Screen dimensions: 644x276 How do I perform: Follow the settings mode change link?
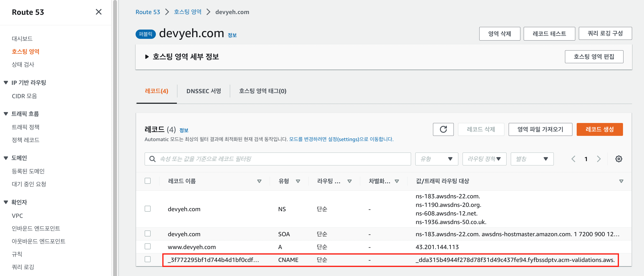click(x=341, y=139)
